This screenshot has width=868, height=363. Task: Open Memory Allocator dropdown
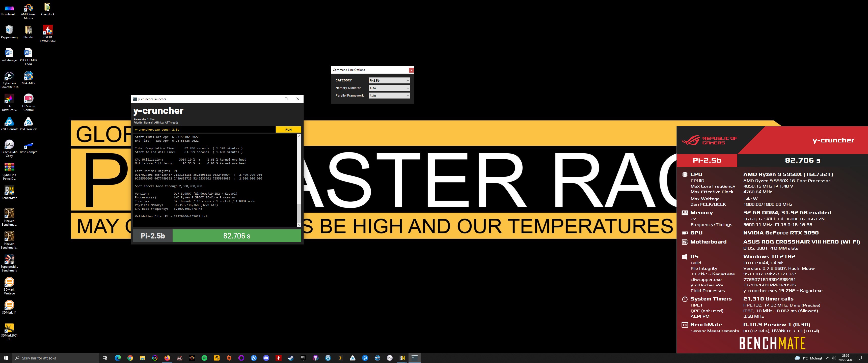pyautogui.click(x=389, y=88)
